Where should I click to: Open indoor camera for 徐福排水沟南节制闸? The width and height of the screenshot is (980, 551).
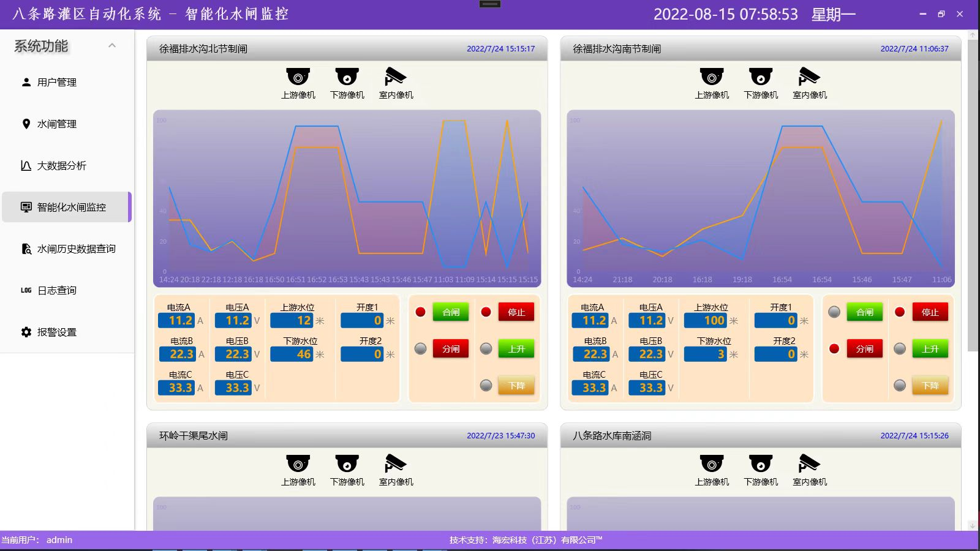click(809, 78)
